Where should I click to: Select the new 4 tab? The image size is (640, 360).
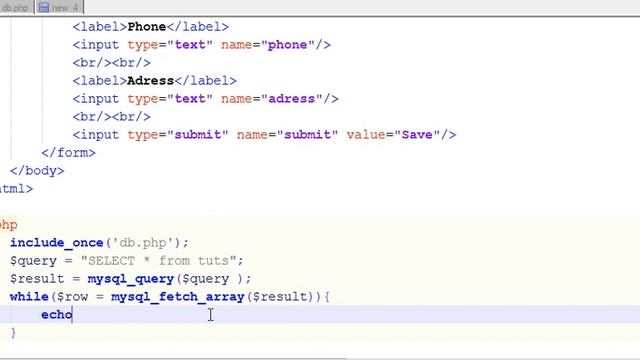tap(59, 7)
